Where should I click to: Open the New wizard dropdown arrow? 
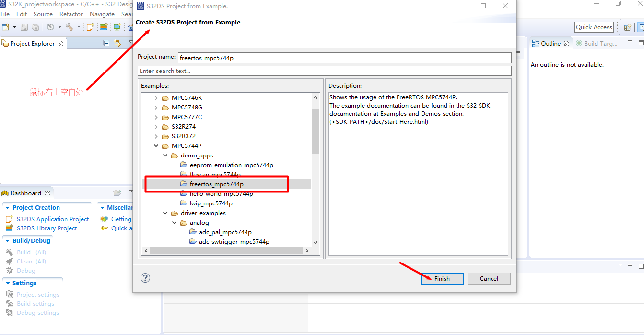tap(14, 27)
